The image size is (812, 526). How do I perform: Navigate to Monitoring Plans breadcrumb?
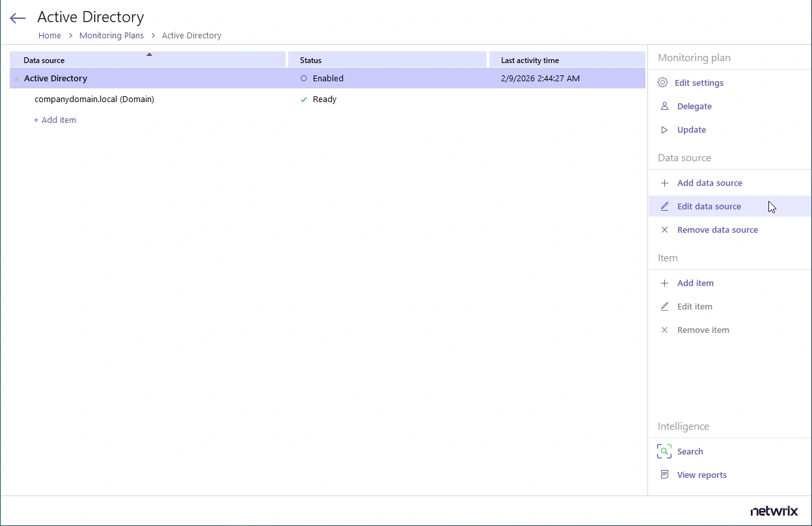111,35
